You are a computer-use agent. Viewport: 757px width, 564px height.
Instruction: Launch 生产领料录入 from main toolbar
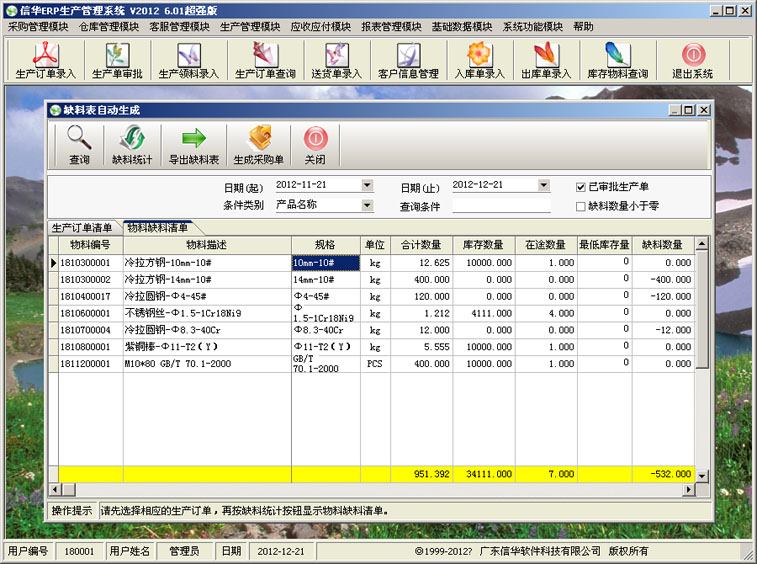click(x=189, y=60)
